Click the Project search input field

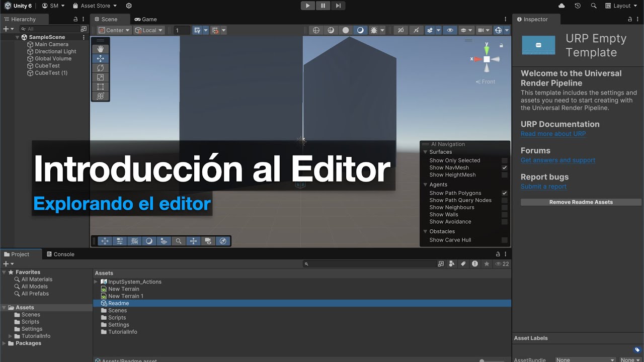(x=370, y=264)
